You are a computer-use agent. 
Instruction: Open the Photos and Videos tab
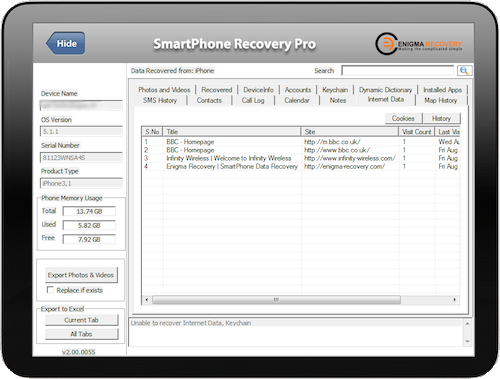tap(164, 90)
